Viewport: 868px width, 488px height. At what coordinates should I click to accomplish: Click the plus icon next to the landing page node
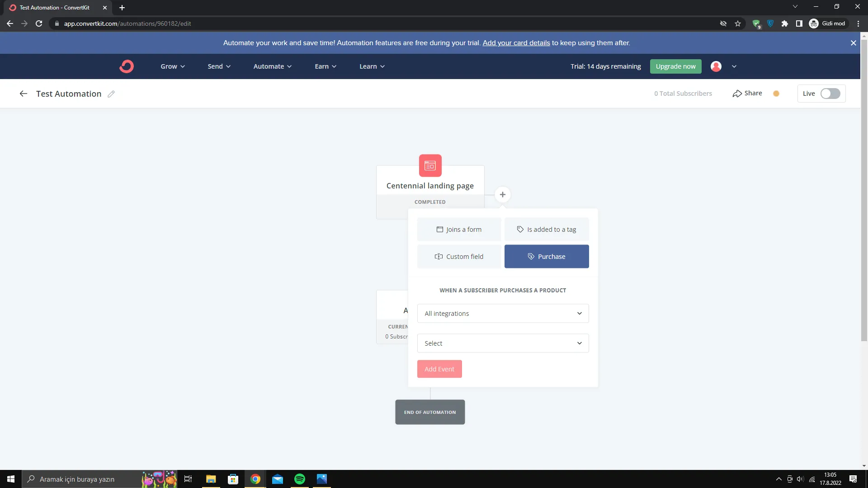(x=502, y=195)
